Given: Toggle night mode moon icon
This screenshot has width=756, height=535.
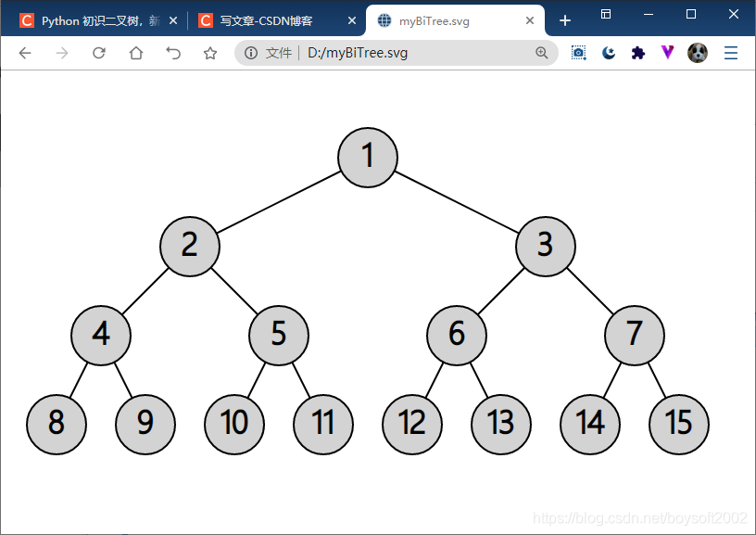Looking at the screenshot, I should [x=609, y=53].
